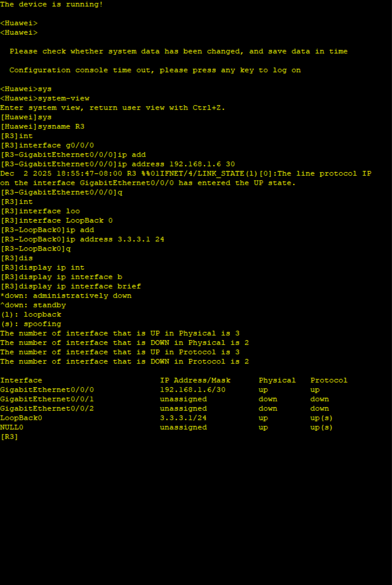This screenshot has width=392, height=585.
Task: Click the 'Configuration console time out' message
Action: (155, 70)
